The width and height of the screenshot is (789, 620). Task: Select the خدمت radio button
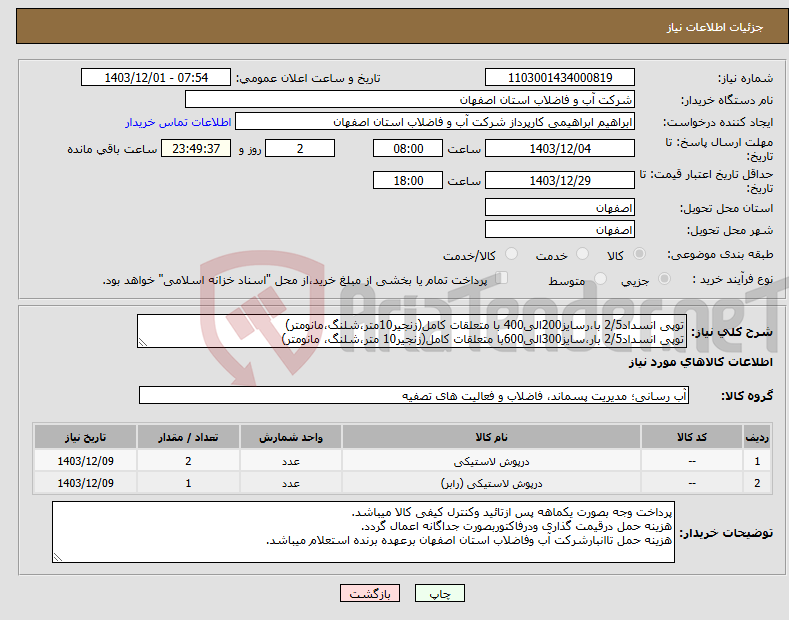click(582, 254)
